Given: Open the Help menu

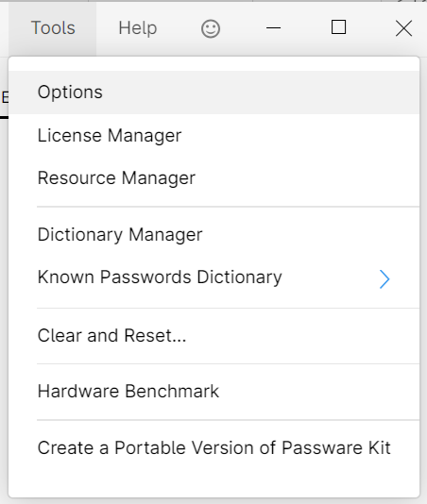Looking at the screenshot, I should [138, 28].
